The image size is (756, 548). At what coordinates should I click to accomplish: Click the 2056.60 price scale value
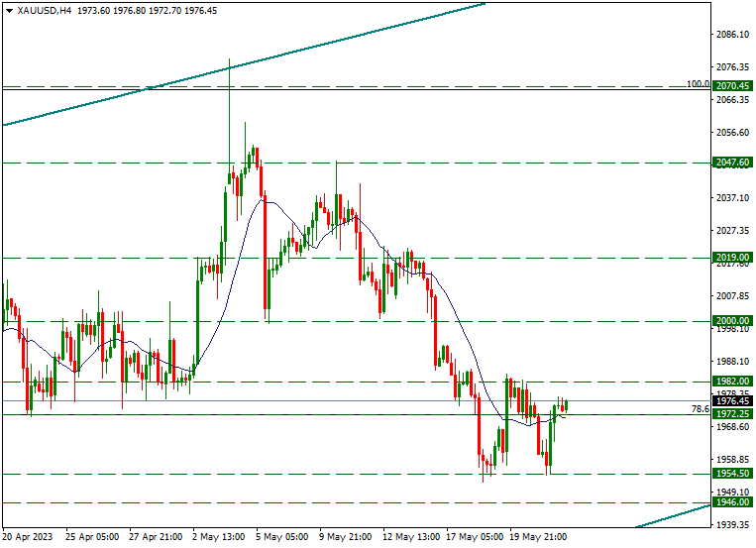(x=733, y=132)
